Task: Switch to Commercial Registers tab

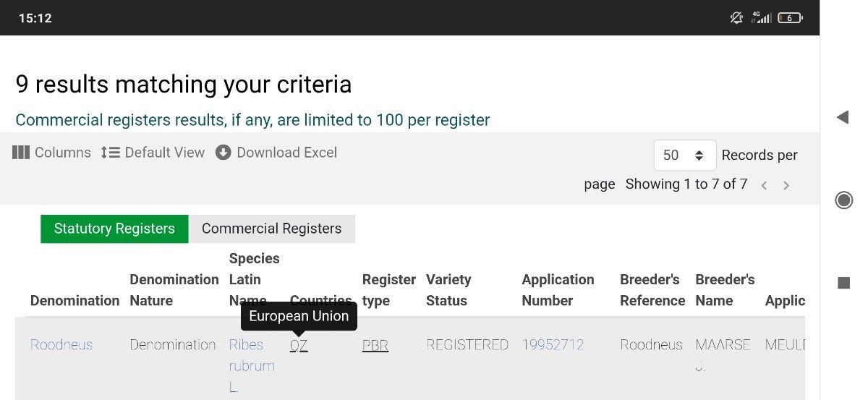Action: 271,229
